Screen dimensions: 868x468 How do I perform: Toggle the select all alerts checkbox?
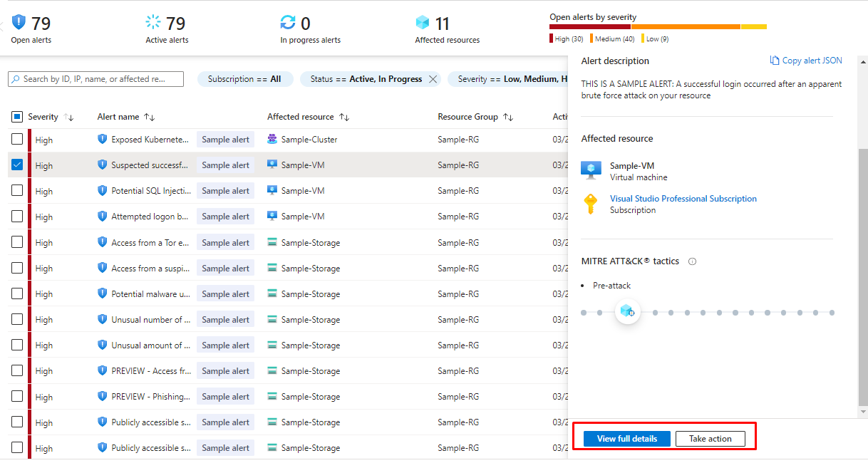tap(17, 117)
